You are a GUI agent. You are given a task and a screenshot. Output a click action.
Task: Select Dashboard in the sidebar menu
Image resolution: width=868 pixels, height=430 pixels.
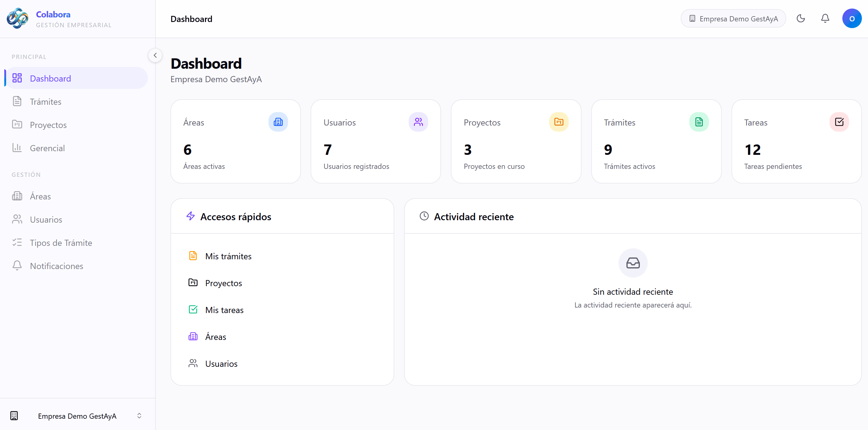click(x=50, y=78)
